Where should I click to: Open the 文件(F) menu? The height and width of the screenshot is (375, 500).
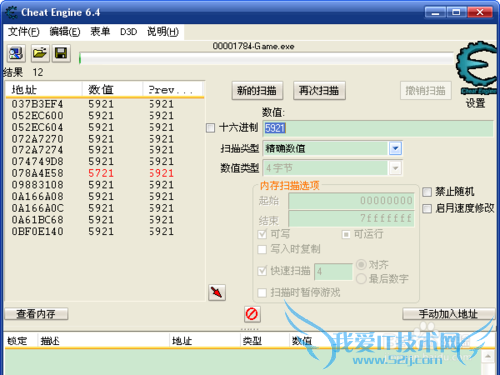pyautogui.click(x=24, y=32)
